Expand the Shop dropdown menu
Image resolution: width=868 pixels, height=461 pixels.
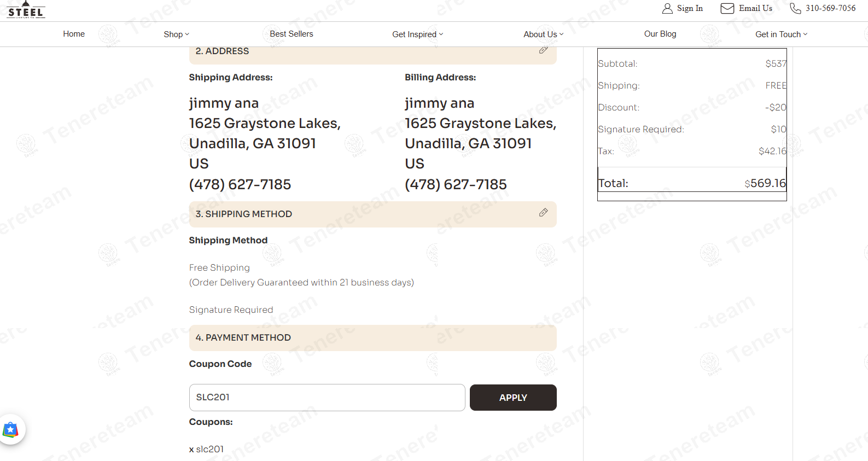(x=176, y=34)
